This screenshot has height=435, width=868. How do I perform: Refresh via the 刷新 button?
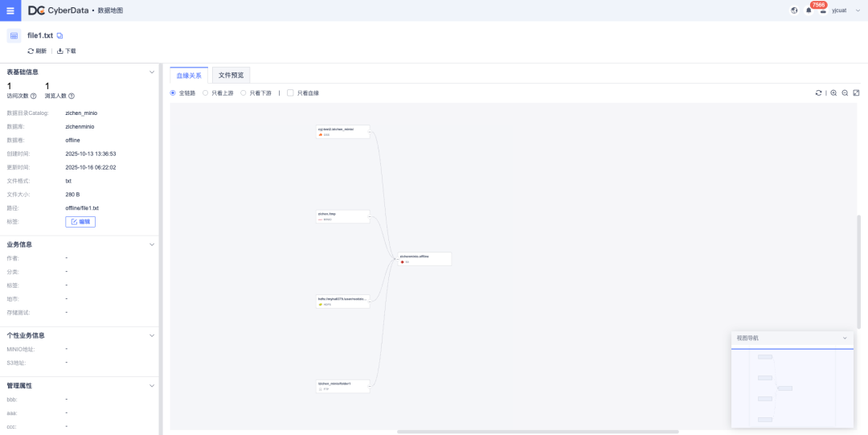tap(37, 51)
